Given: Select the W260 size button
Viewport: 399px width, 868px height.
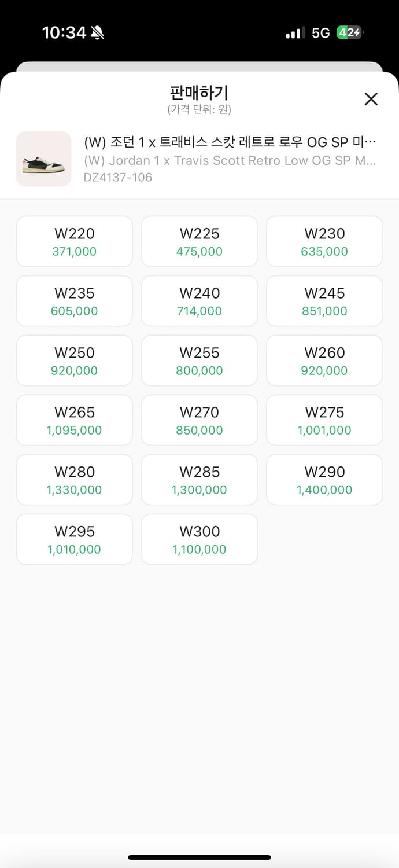Looking at the screenshot, I should (x=324, y=361).
